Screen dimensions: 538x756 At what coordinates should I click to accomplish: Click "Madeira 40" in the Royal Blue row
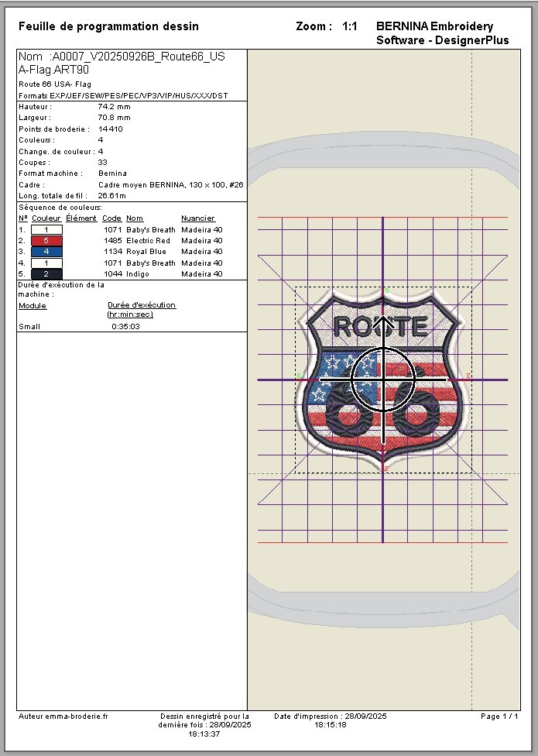[x=202, y=252]
